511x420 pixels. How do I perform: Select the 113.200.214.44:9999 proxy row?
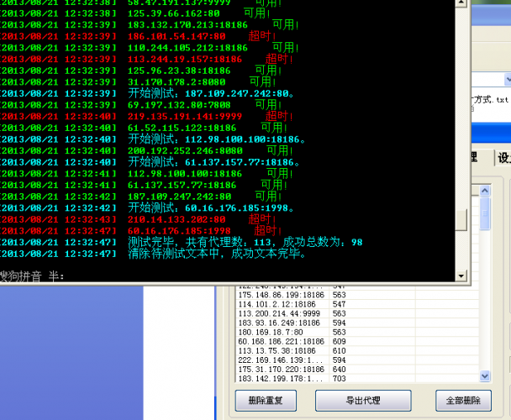pyautogui.click(x=277, y=313)
